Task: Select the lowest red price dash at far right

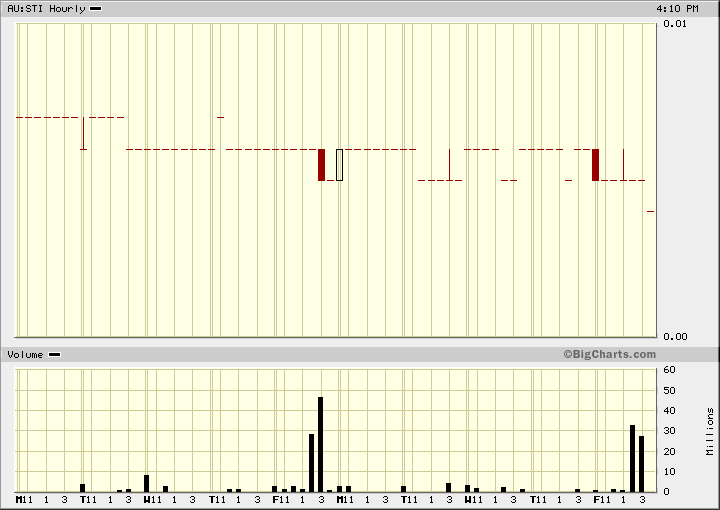Action: pyautogui.click(x=651, y=212)
